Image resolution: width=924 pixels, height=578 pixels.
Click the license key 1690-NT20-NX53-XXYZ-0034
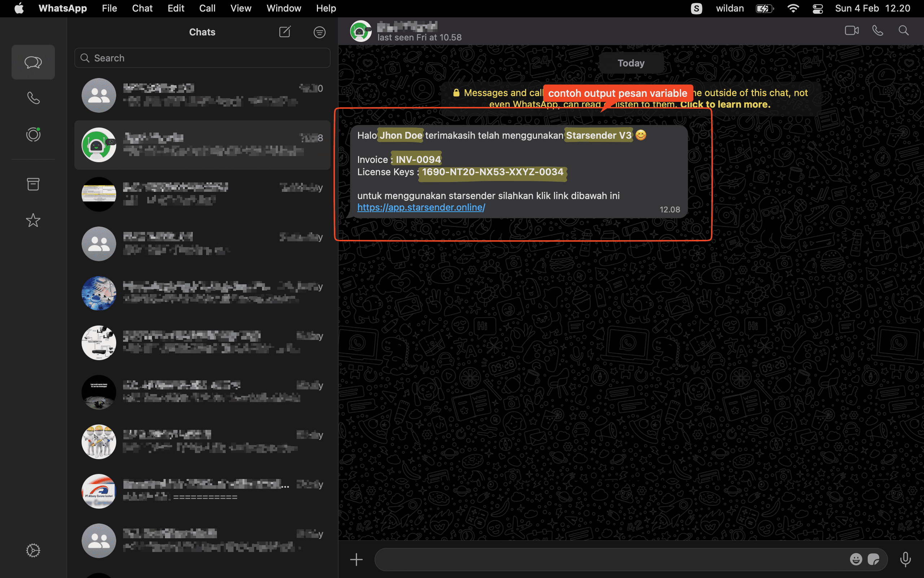493,172
